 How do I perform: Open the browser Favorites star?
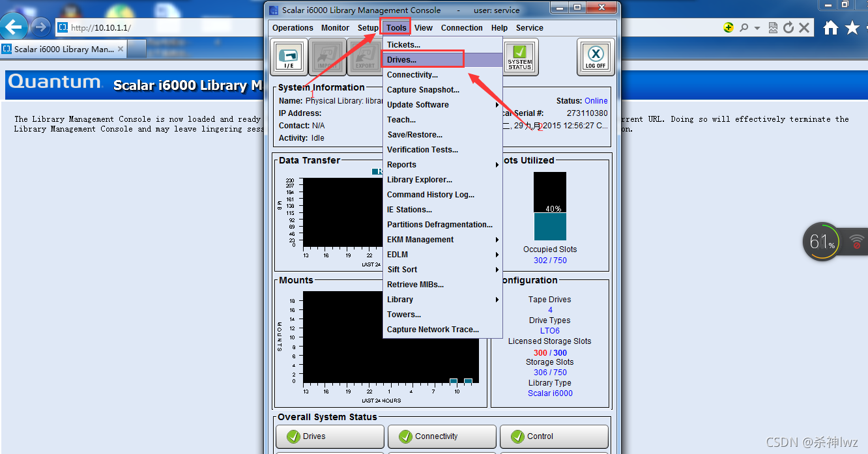coord(852,27)
